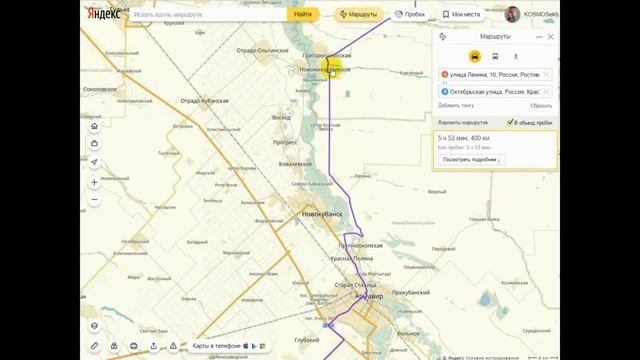
Task: Open the Маршруты routes button in top bar
Action: tap(359, 14)
